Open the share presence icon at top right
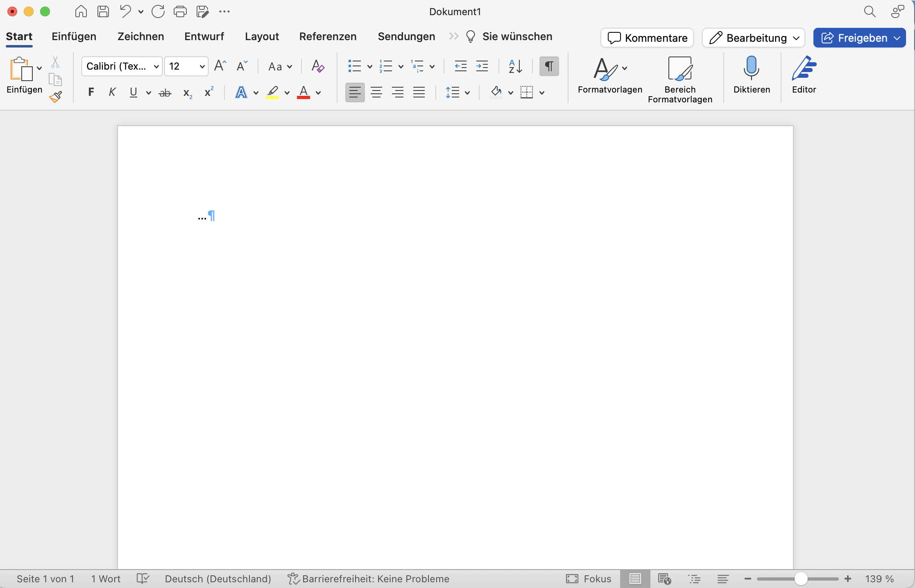Image resolution: width=915 pixels, height=588 pixels. (x=898, y=11)
